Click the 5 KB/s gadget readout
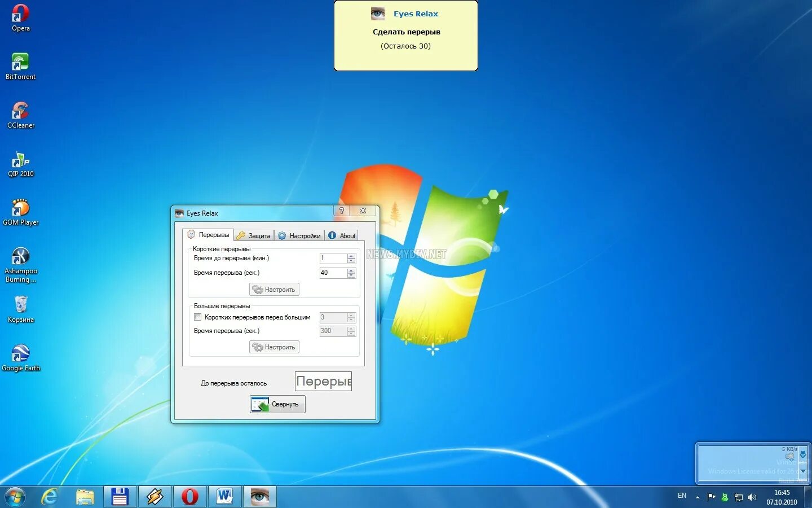 [789, 449]
